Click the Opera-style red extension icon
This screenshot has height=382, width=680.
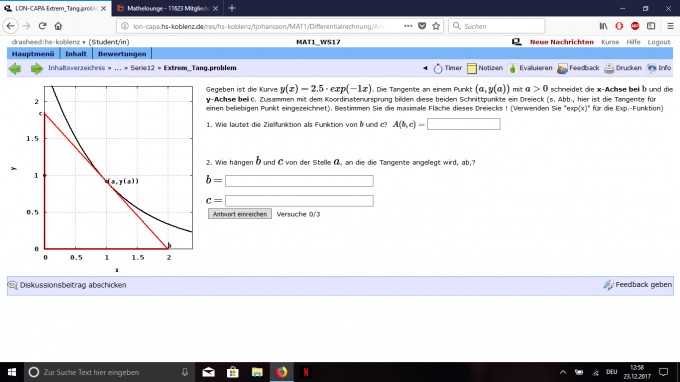coord(619,26)
